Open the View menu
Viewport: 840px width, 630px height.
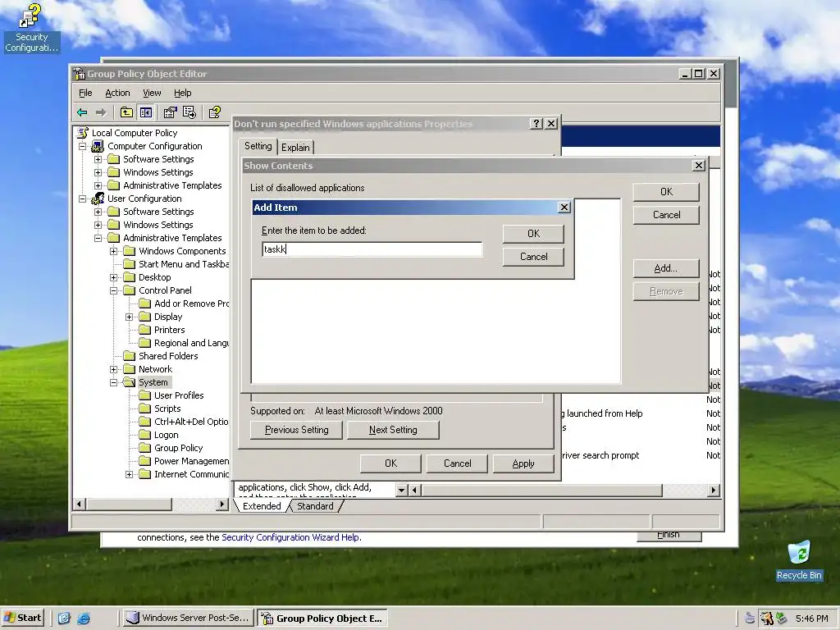[152, 93]
